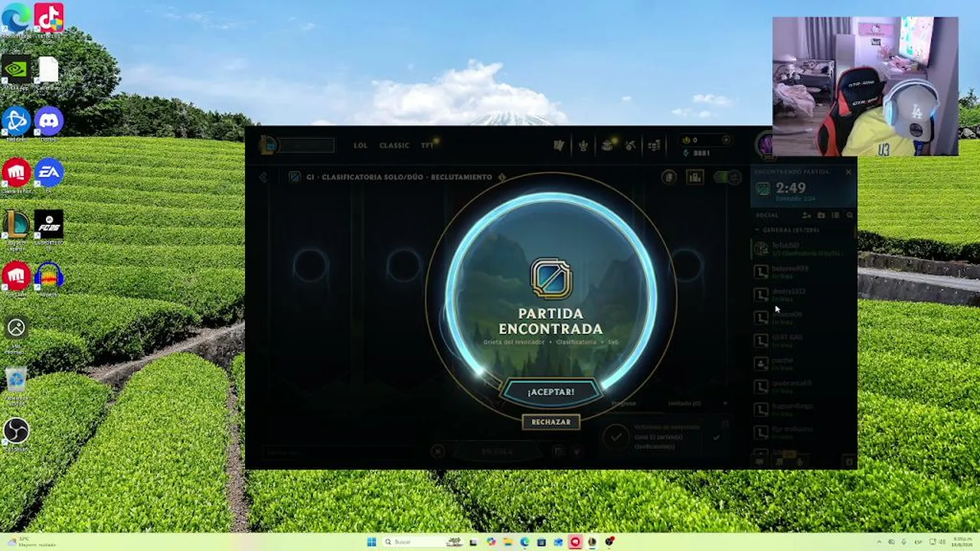
Task: Click the search icon in Social panel
Action: coord(850,216)
